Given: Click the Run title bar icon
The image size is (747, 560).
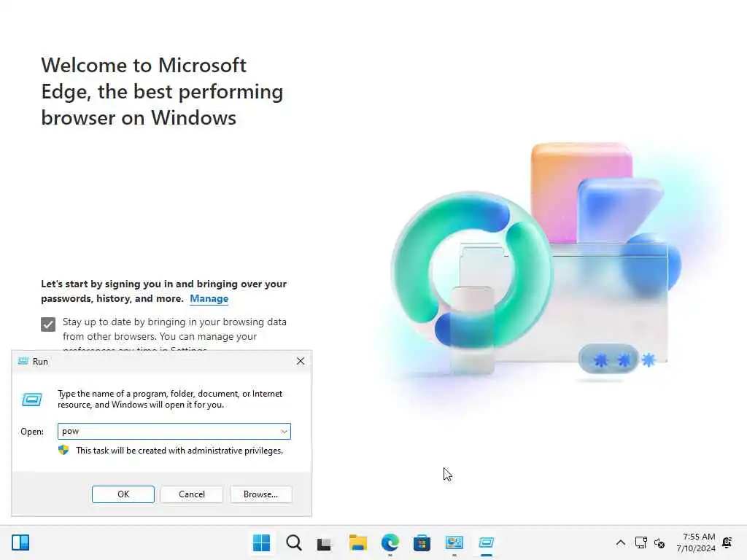Looking at the screenshot, I should pos(23,361).
